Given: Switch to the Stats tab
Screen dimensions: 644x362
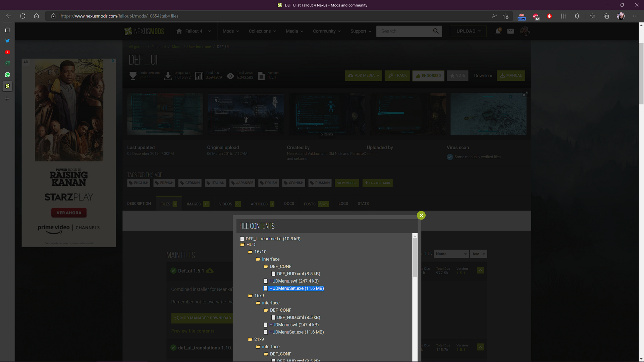Looking at the screenshot, I should [363, 204].
